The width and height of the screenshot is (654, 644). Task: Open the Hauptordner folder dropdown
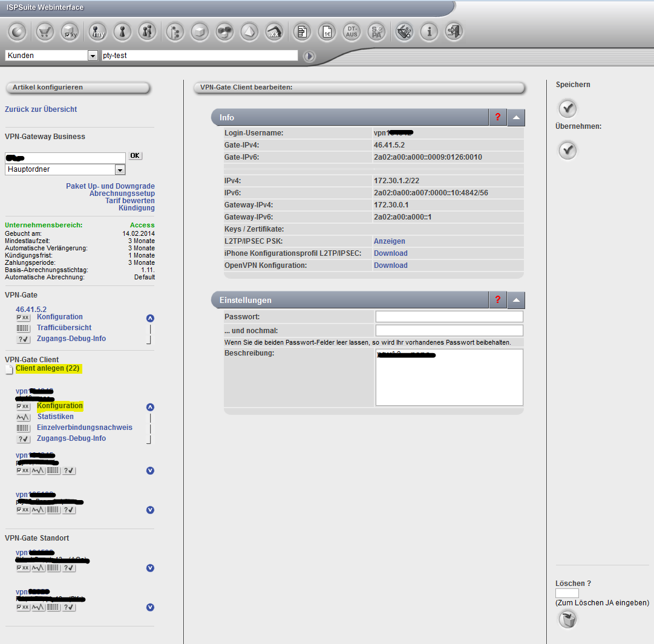pyautogui.click(x=120, y=170)
